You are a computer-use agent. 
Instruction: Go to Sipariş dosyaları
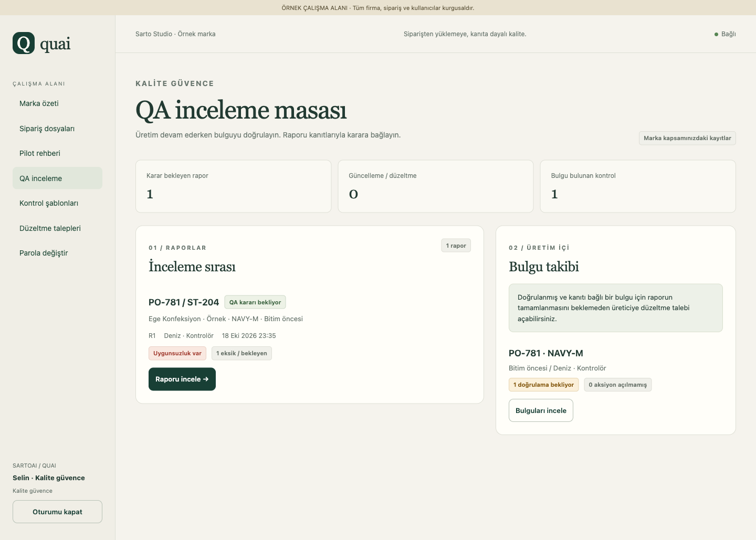[x=57, y=129]
